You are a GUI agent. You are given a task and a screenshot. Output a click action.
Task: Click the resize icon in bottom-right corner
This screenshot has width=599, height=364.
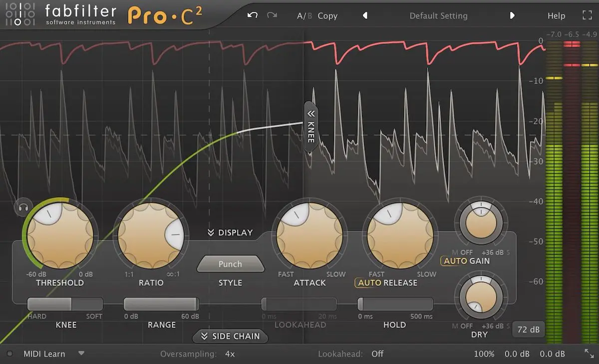[x=589, y=354]
